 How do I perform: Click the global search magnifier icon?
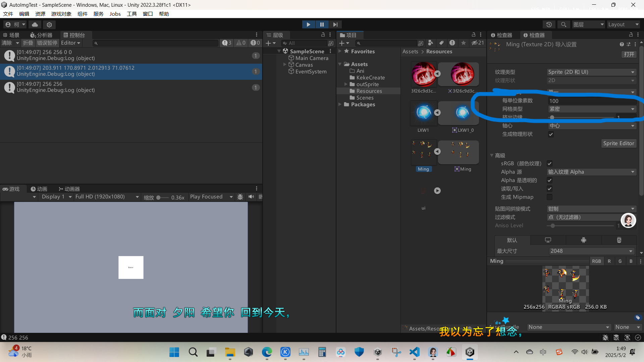563,24
